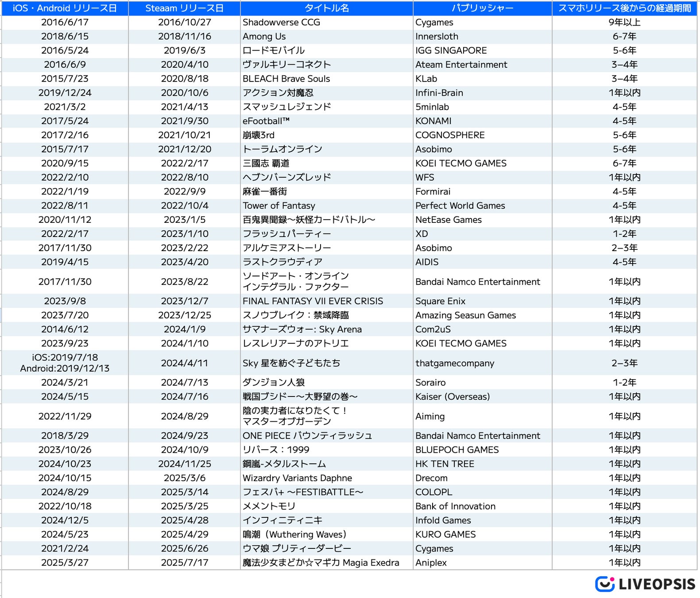This screenshot has height=598, width=700.
Task: Click the "ウマ娘 プリティーダービー" cell
Action: pyautogui.click(x=327, y=549)
